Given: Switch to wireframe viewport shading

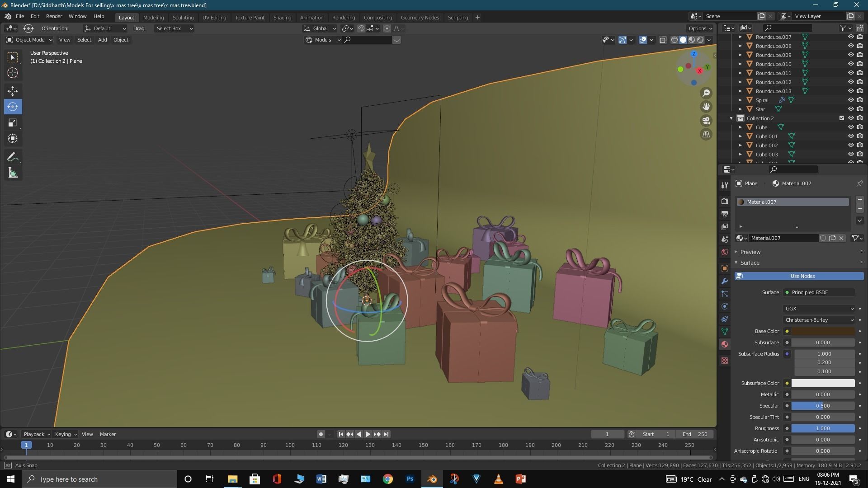Looking at the screenshot, I should (674, 40).
